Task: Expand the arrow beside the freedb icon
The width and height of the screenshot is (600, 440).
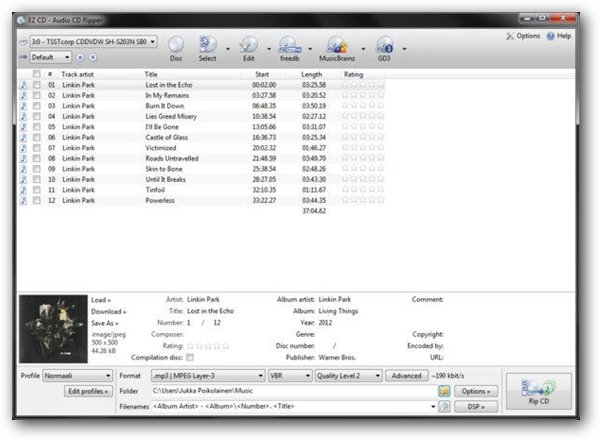Action: point(310,49)
